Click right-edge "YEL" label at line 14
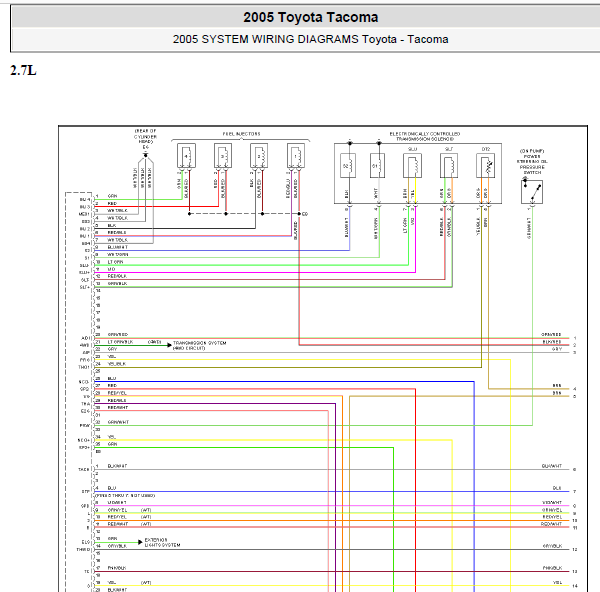This screenshot has height=592, width=600. click(558, 582)
